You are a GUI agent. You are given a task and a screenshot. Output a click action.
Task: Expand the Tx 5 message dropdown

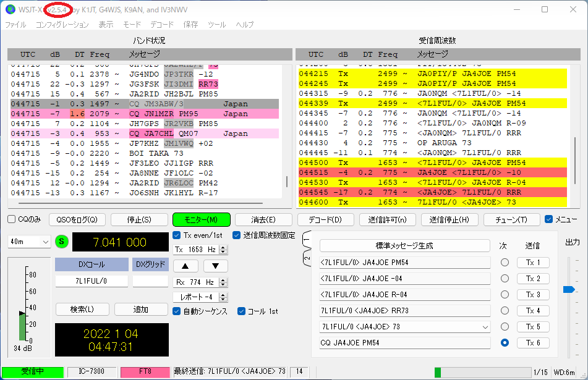(x=485, y=327)
